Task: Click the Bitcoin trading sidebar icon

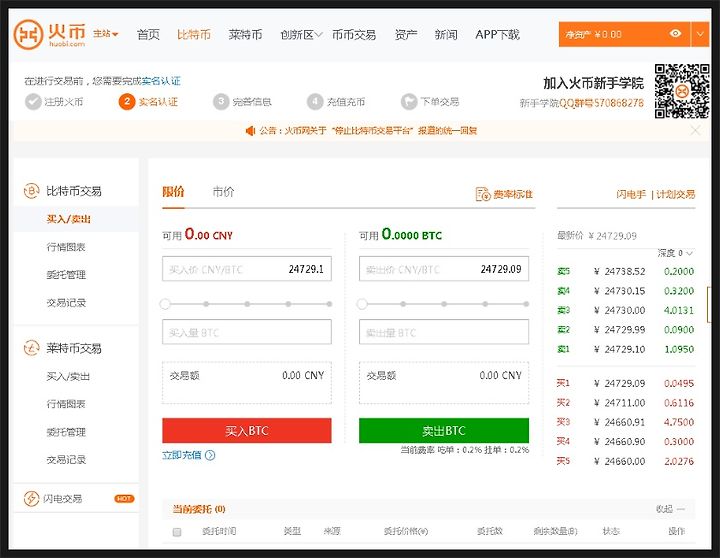Action: point(31,191)
